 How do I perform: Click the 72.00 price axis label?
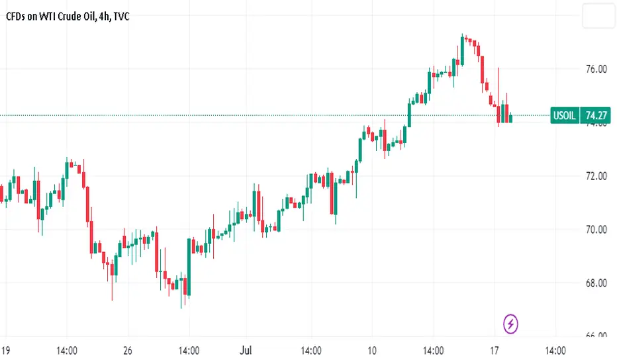coord(596,176)
